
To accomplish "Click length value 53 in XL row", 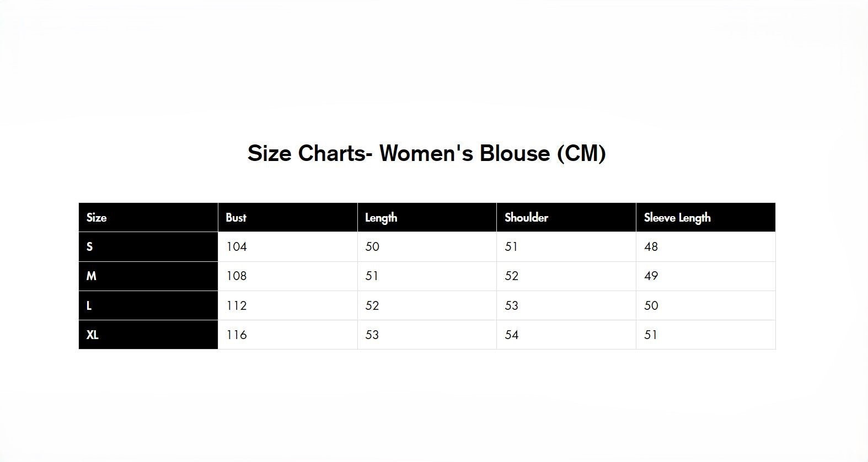I will [372, 335].
